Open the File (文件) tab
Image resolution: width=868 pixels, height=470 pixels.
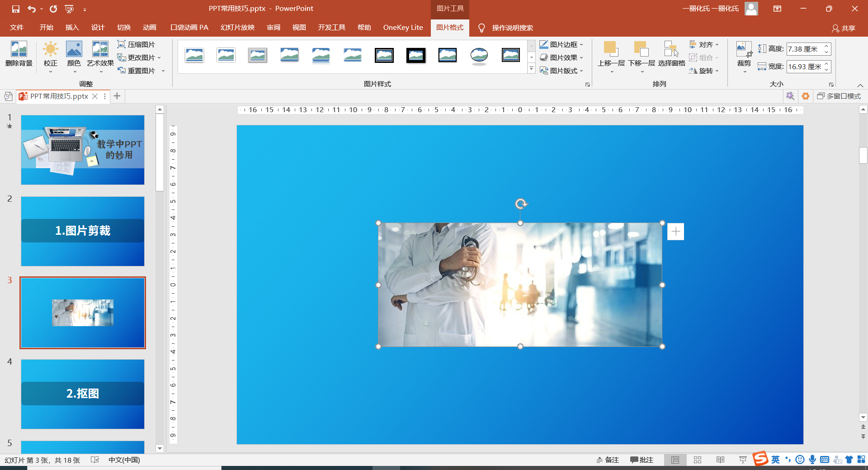click(17, 28)
